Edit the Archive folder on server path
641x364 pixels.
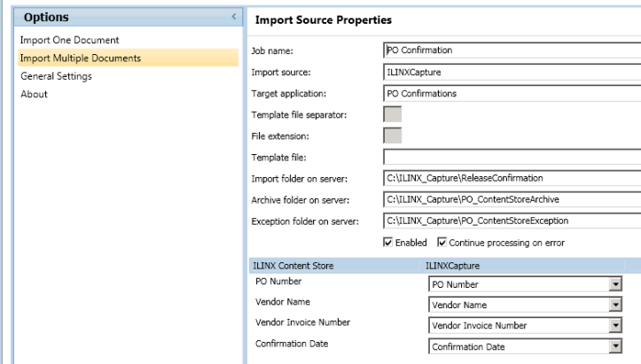[511, 199]
